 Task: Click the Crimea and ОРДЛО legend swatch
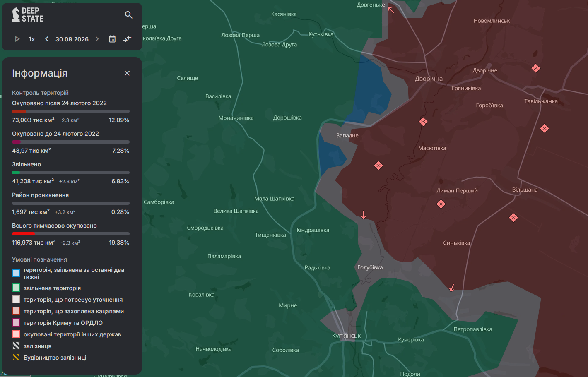(x=16, y=323)
